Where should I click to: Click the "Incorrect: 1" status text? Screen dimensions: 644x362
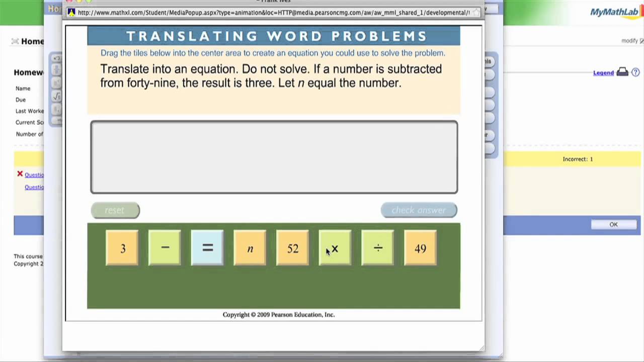point(578,159)
